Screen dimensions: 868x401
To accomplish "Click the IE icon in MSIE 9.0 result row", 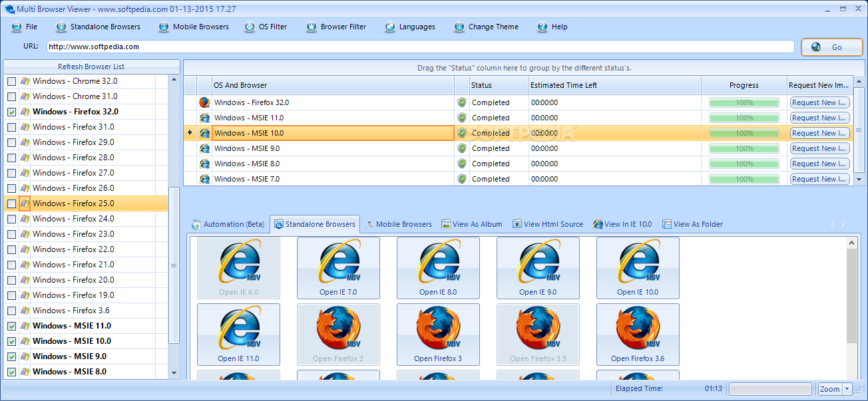I will point(204,148).
